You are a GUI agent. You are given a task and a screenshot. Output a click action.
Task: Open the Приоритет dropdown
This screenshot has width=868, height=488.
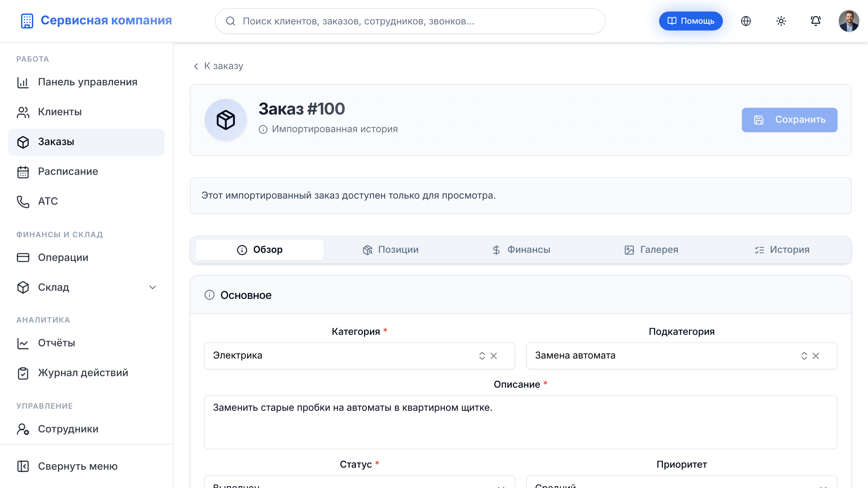click(682, 482)
